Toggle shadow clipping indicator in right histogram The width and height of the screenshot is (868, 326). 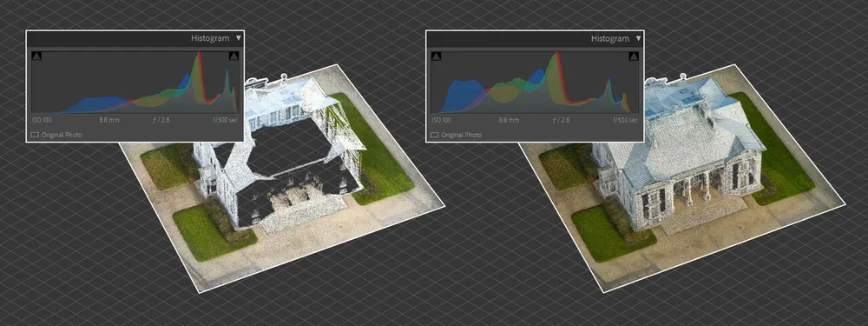point(437,56)
